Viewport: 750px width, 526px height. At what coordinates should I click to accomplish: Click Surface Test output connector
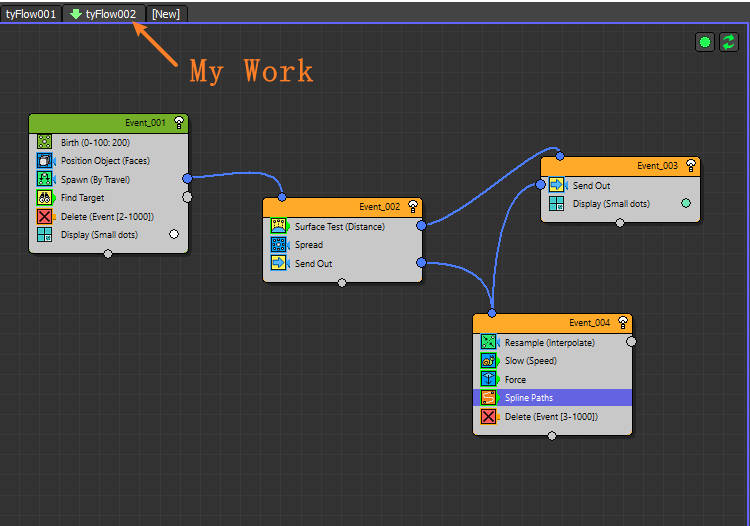coord(421,225)
